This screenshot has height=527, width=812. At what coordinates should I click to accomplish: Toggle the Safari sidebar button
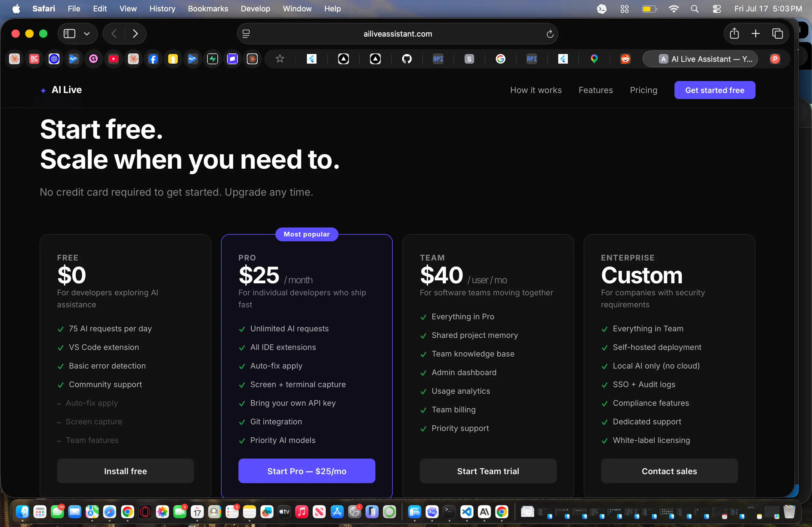[x=69, y=33]
